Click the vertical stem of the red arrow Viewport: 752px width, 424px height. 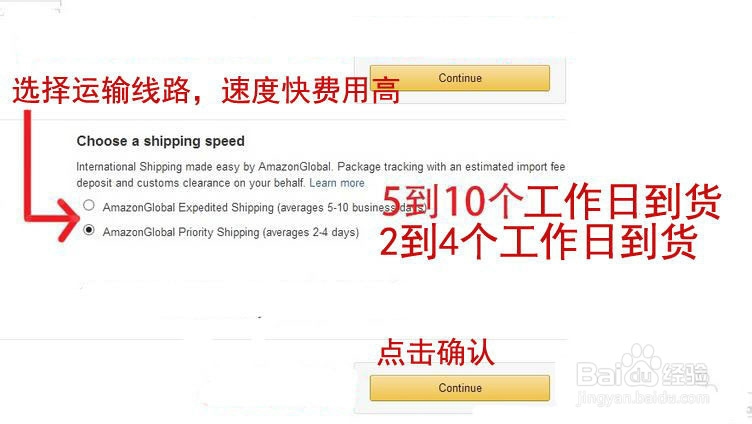pos(28,163)
